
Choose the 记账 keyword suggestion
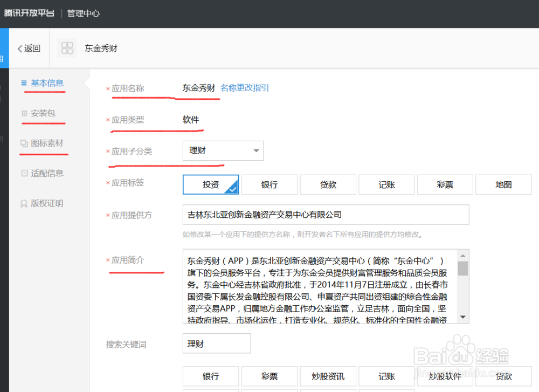(x=386, y=376)
